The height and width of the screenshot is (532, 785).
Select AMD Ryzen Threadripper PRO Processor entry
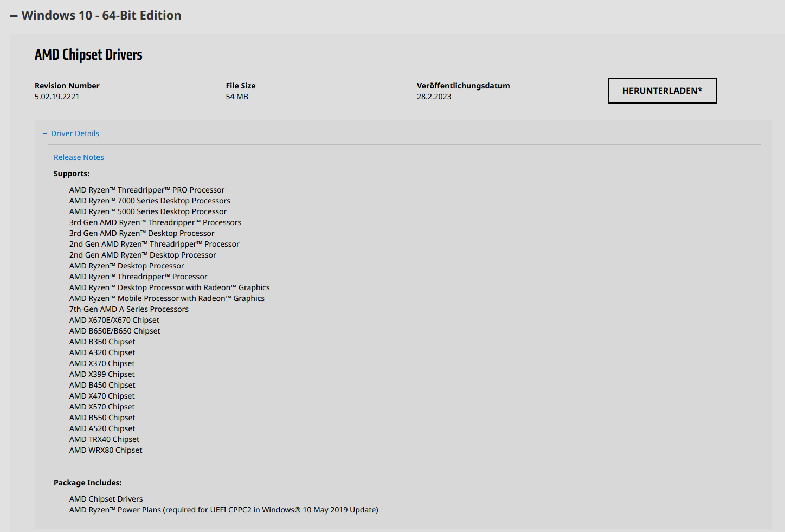pos(147,190)
